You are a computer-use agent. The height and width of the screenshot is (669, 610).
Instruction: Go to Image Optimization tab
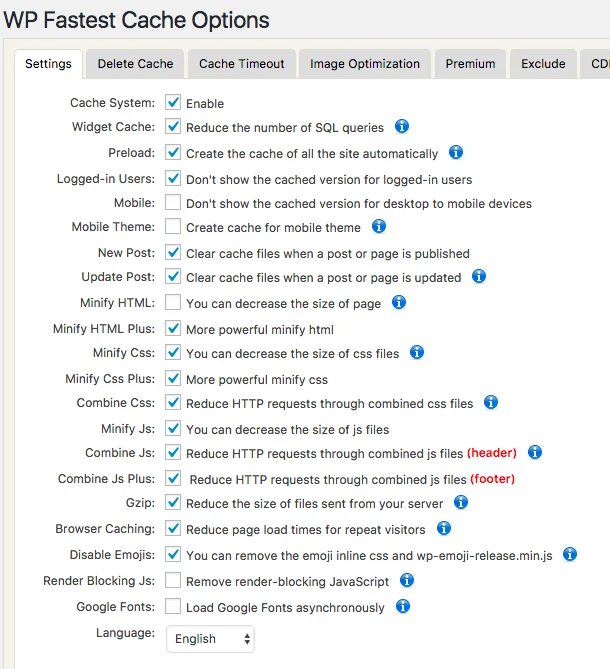pyautogui.click(x=365, y=64)
